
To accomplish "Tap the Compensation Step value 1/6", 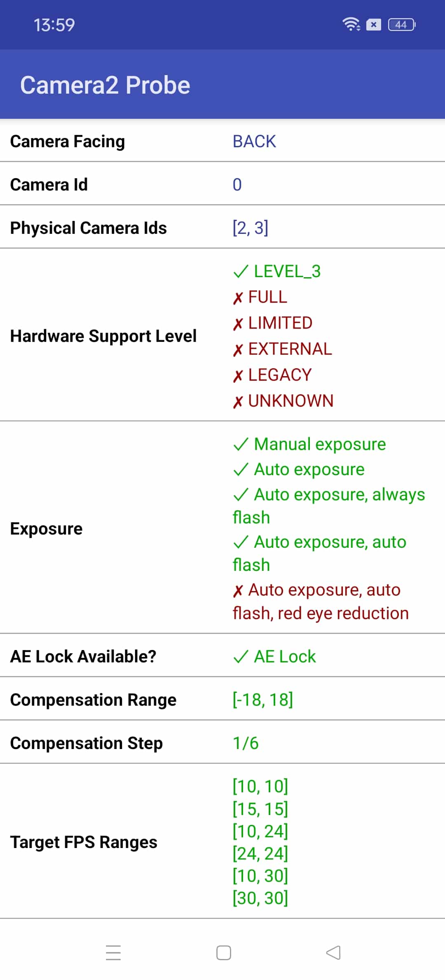I will click(x=246, y=743).
